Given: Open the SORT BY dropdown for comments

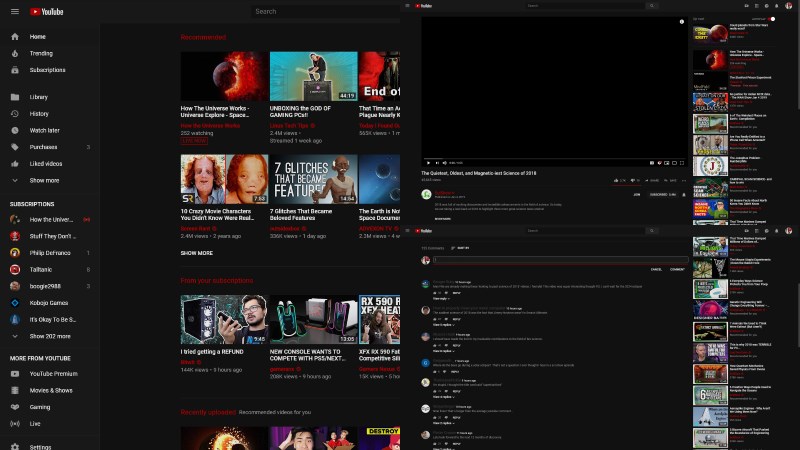Looking at the screenshot, I should [x=460, y=248].
